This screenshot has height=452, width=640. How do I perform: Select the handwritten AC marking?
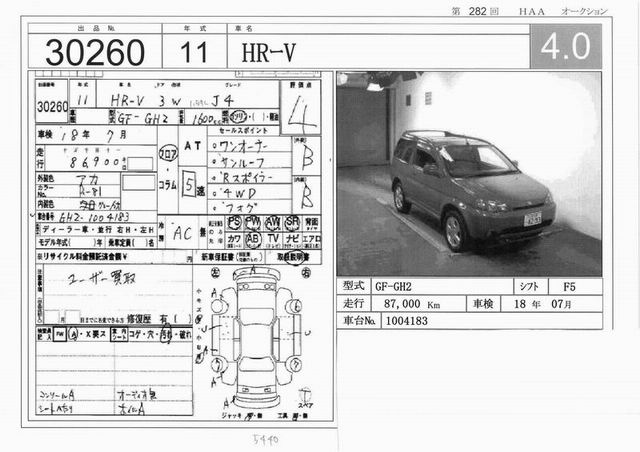pos(182,233)
